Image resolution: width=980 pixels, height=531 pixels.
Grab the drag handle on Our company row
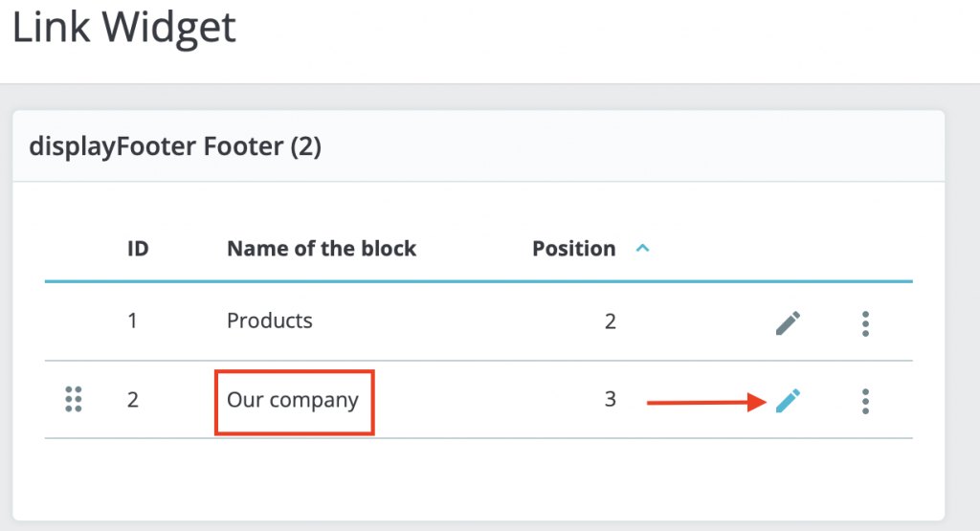74,400
